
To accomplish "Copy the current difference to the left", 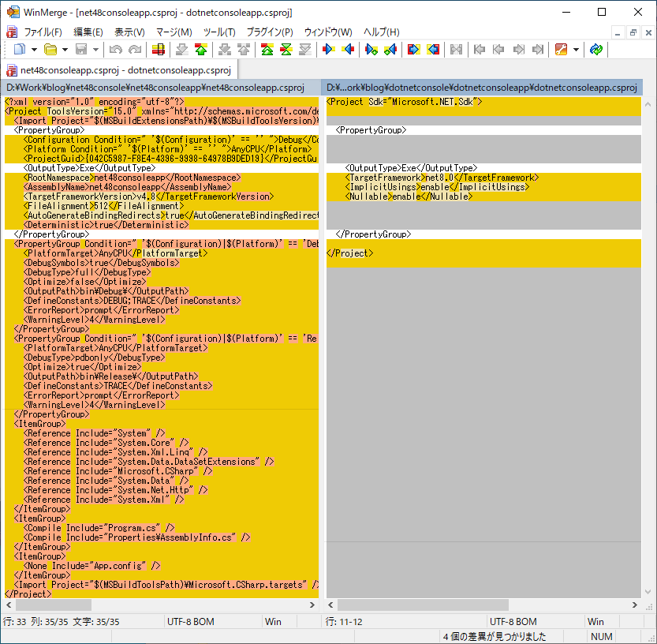I will pos(348,49).
